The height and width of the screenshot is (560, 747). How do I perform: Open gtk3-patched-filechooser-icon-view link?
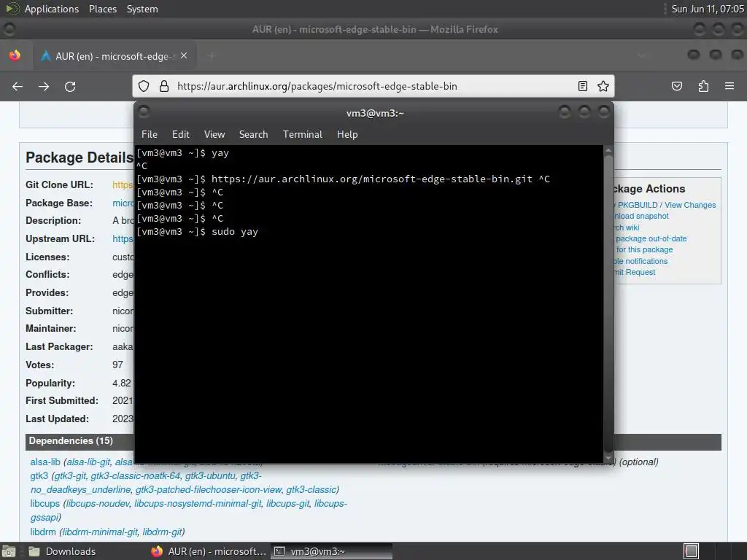(x=209, y=489)
